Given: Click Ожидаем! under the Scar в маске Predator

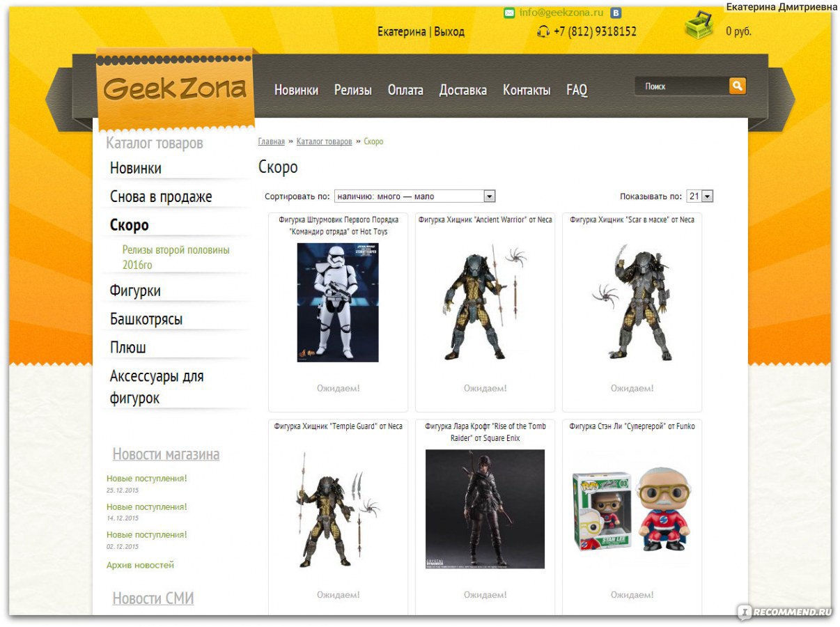Looking at the screenshot, I should pos(632,388).
